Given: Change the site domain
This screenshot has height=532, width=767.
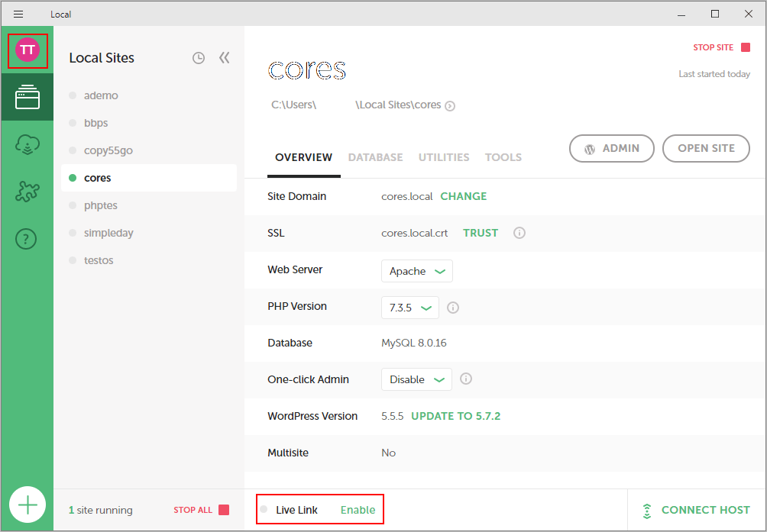Looking at the screenshot, I should pyautogui.click(x=463, y=196).
